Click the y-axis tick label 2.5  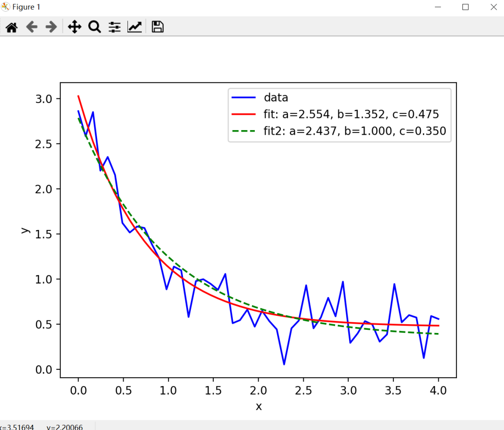click(x=44, y=144)
